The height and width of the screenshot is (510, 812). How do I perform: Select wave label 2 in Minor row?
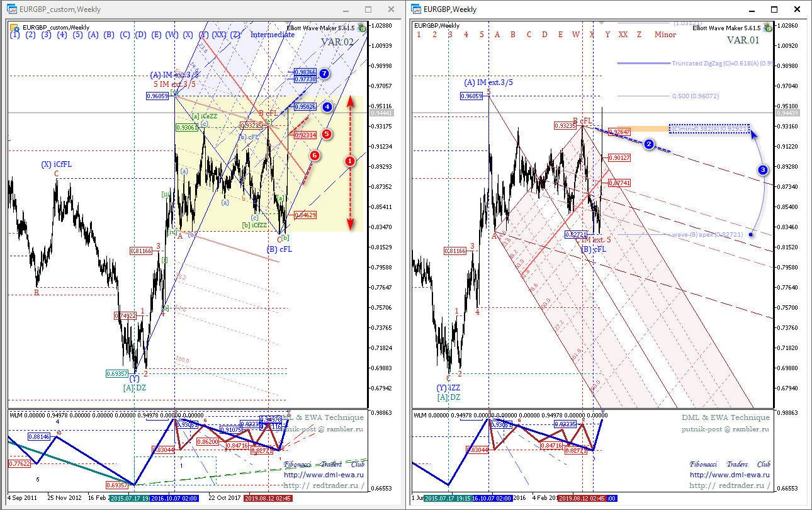(x=434, y=35)
